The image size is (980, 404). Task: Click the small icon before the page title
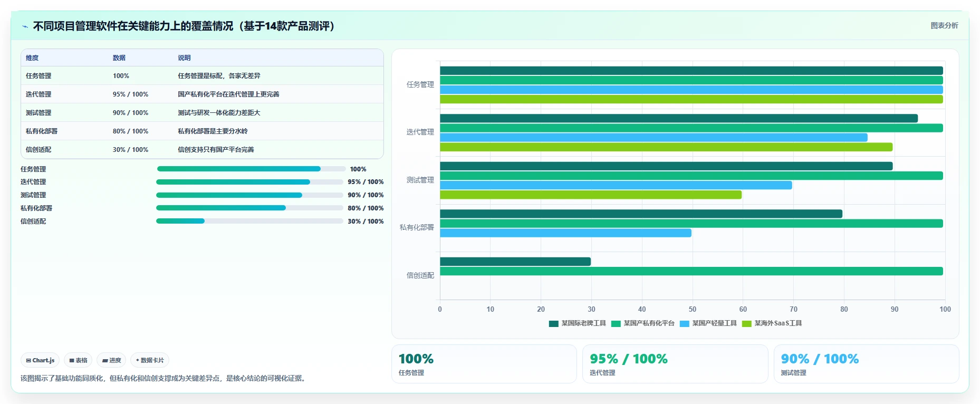pos(25,26)
